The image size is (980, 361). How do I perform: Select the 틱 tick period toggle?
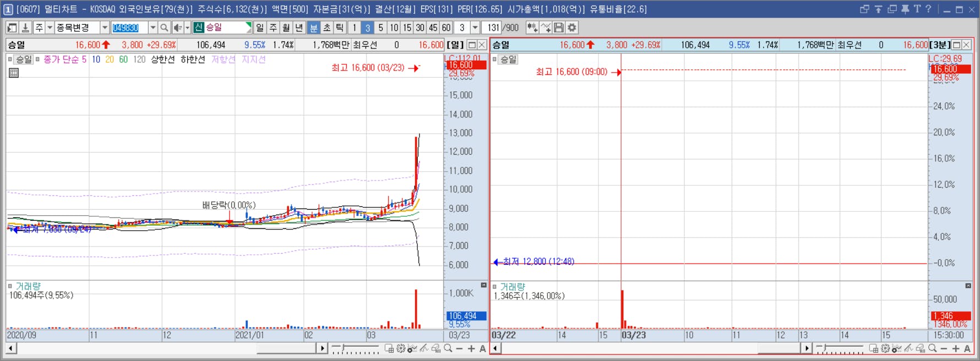[x=340, y=28]
